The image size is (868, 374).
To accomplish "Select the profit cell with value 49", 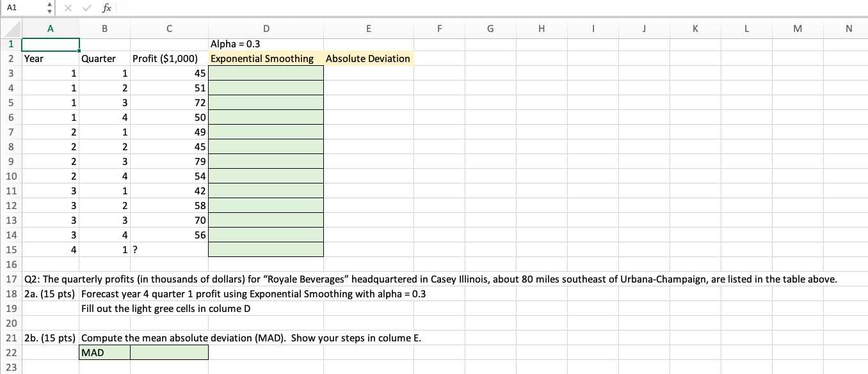I will (x=169, y=132).
